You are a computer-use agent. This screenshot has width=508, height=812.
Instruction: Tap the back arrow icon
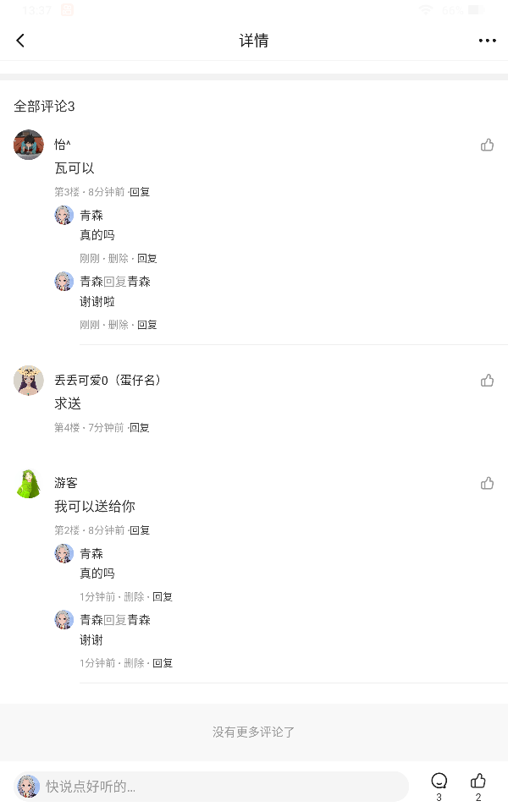click(x=20, y=41)
